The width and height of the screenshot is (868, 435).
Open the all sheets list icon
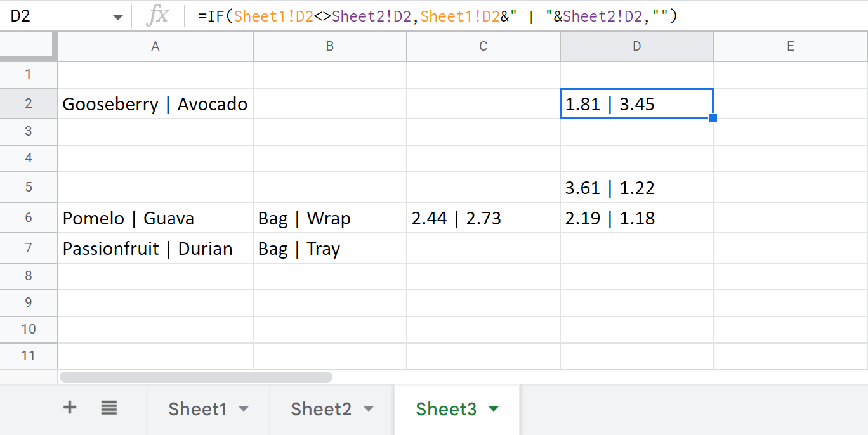tap(109, 409)
